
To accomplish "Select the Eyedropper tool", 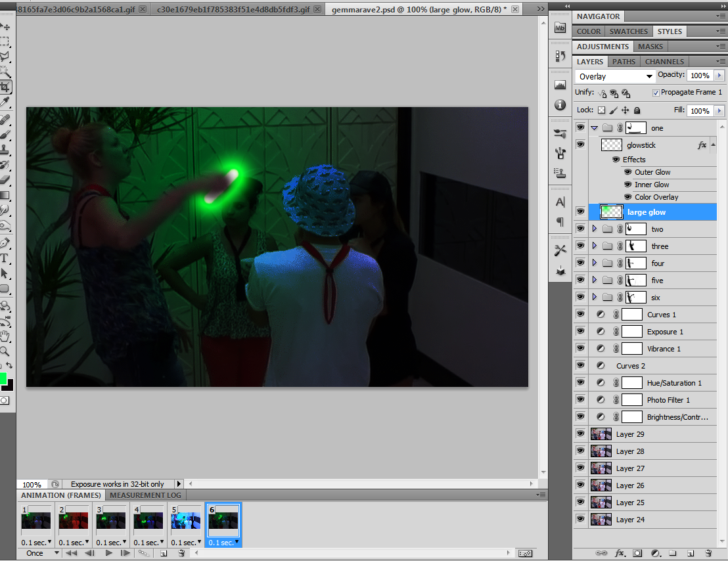I will tap(5, 102).
